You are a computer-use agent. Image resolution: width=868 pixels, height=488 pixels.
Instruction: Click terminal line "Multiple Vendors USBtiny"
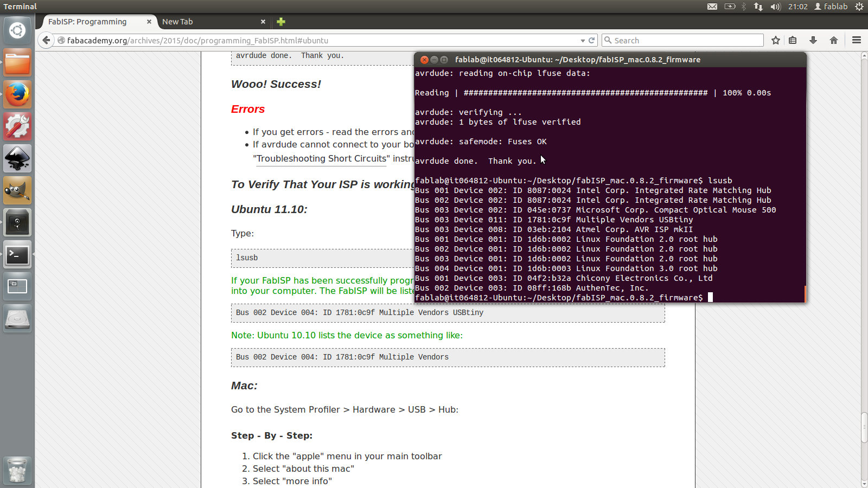coord(554,220)
